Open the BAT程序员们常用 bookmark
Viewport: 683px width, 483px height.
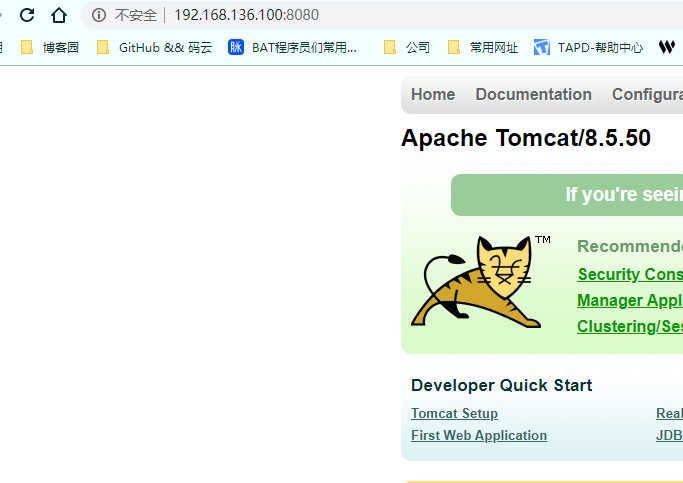tap(292, 47)
